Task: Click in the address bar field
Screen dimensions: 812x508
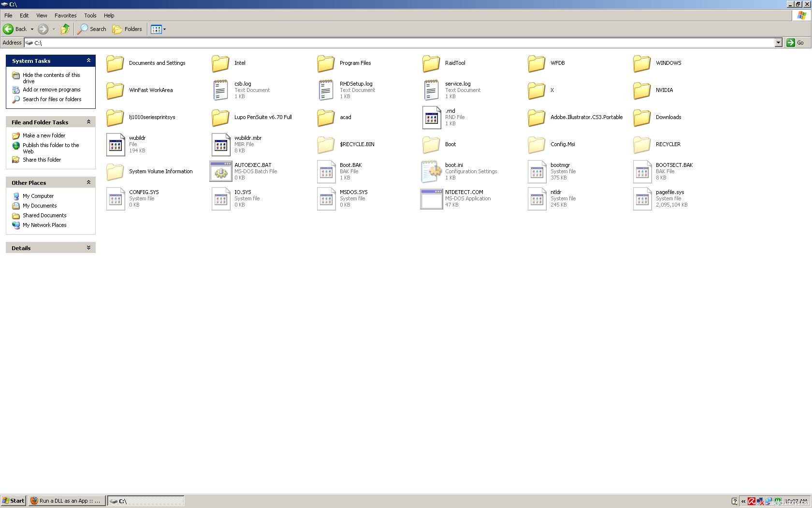Action: coord(404,43)
